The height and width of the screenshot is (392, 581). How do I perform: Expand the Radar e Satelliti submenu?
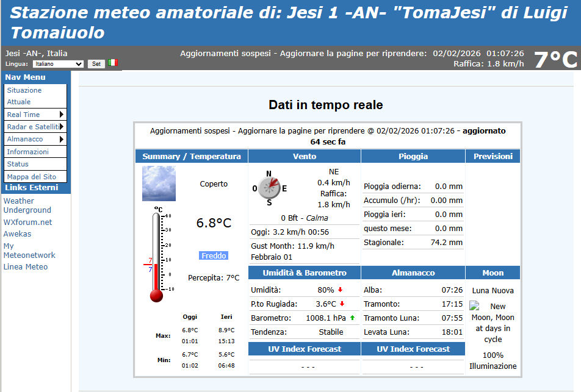click(x=35, y=127)
